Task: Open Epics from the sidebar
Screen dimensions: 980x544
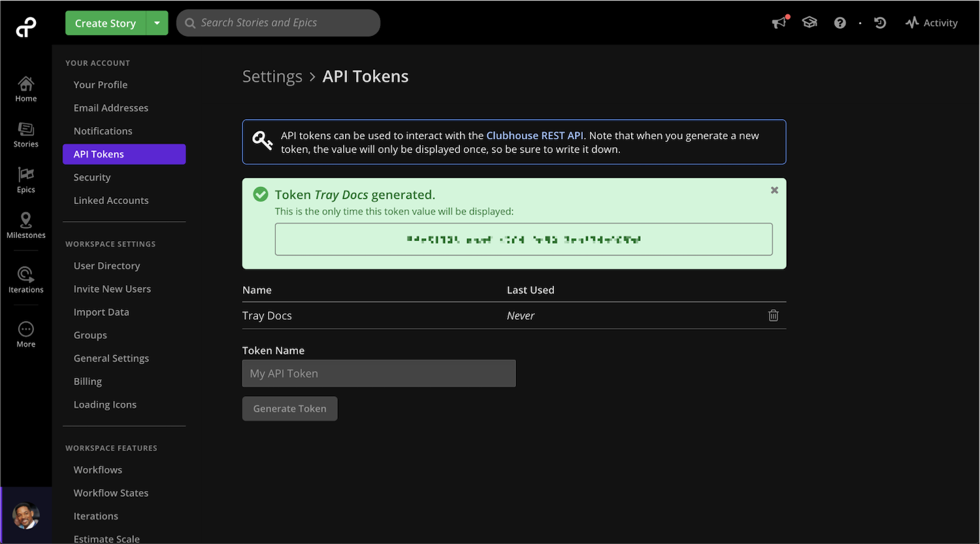Action: tap(26, 180)
